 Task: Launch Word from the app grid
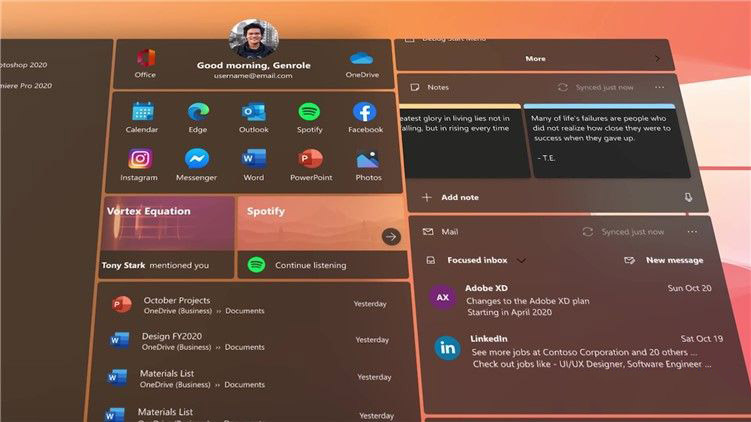(254, 159)
